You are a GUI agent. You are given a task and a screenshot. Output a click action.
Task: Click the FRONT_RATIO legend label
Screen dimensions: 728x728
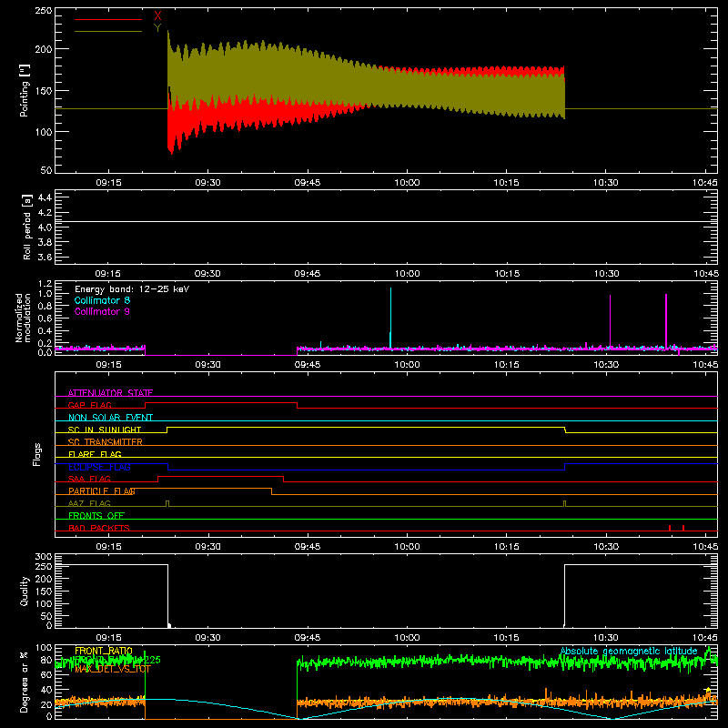(x=104, y=652)
